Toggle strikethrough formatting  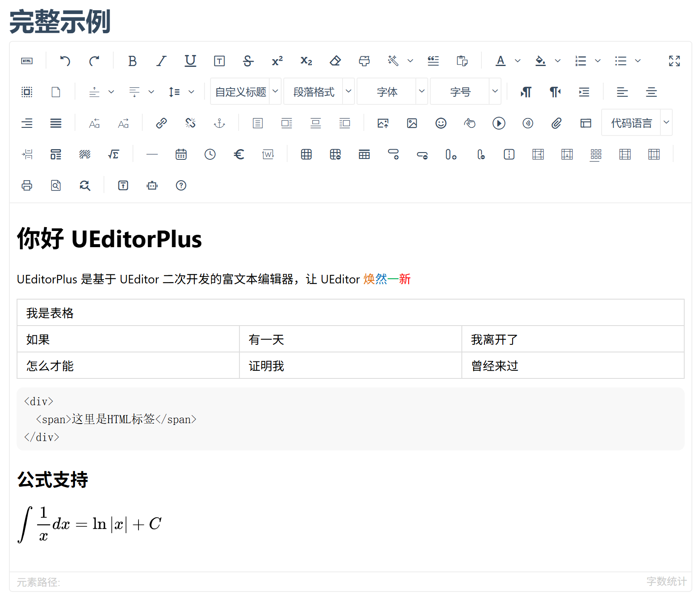coord(248,61)
